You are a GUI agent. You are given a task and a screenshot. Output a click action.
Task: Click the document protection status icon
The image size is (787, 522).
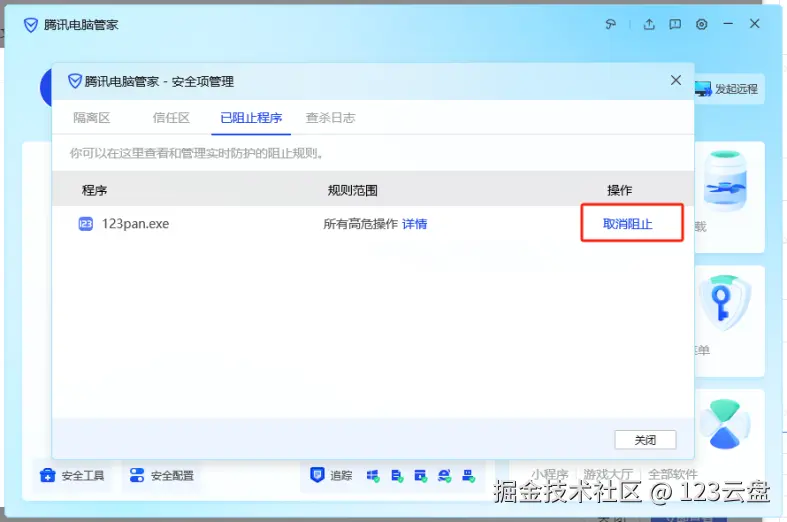[397, 476]
